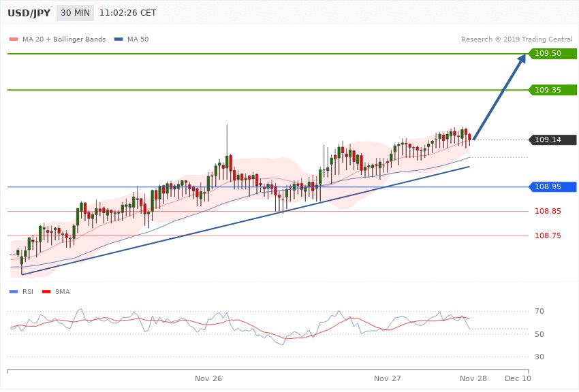Click the RSI 70 axis level
Screen dimensions: 579x392
point(539,312)
